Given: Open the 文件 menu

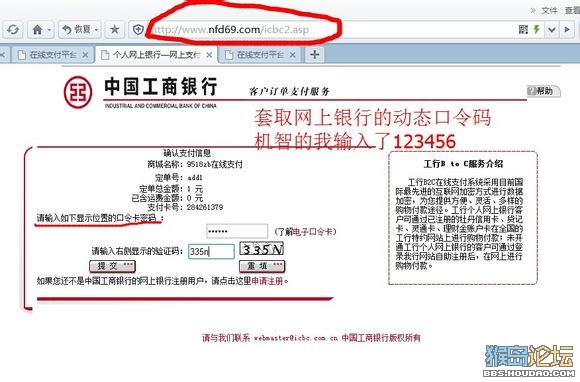Looking at the screenshot, I should (549, 10).
